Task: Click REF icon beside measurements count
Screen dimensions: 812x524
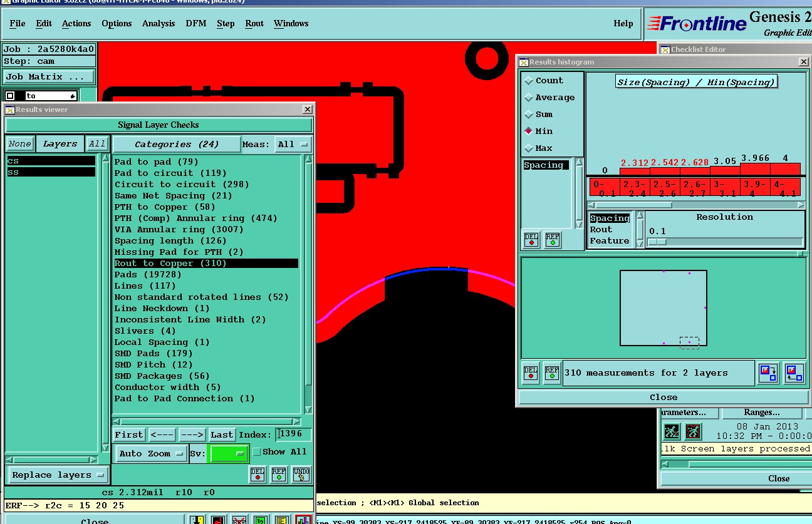Action: tap(552, 373)
